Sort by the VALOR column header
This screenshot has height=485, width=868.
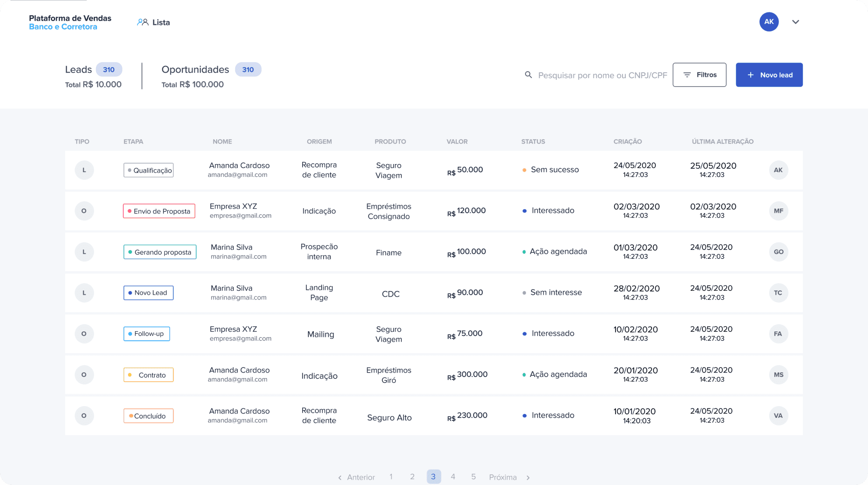457,141
